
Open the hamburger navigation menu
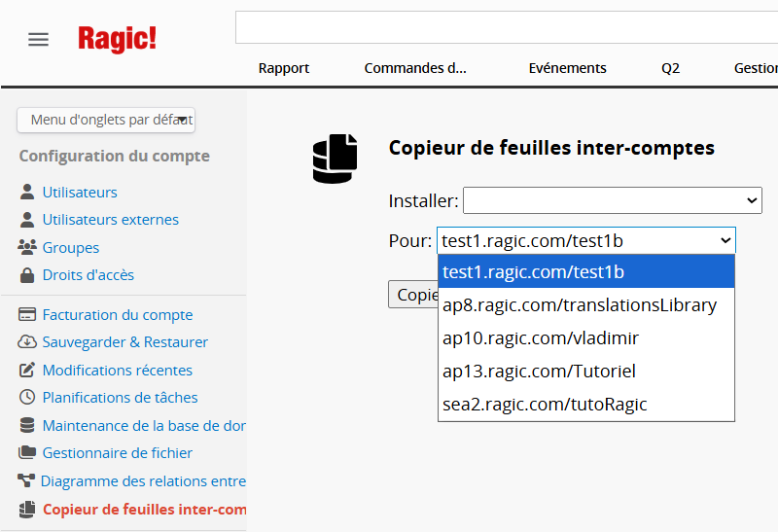pyautogui.click(x=38, y=40)
